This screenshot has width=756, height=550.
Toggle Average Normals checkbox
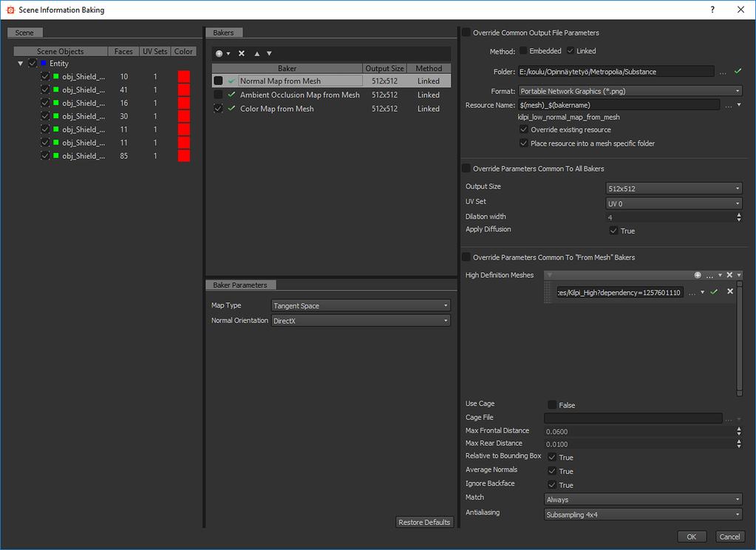coord(552,471)
